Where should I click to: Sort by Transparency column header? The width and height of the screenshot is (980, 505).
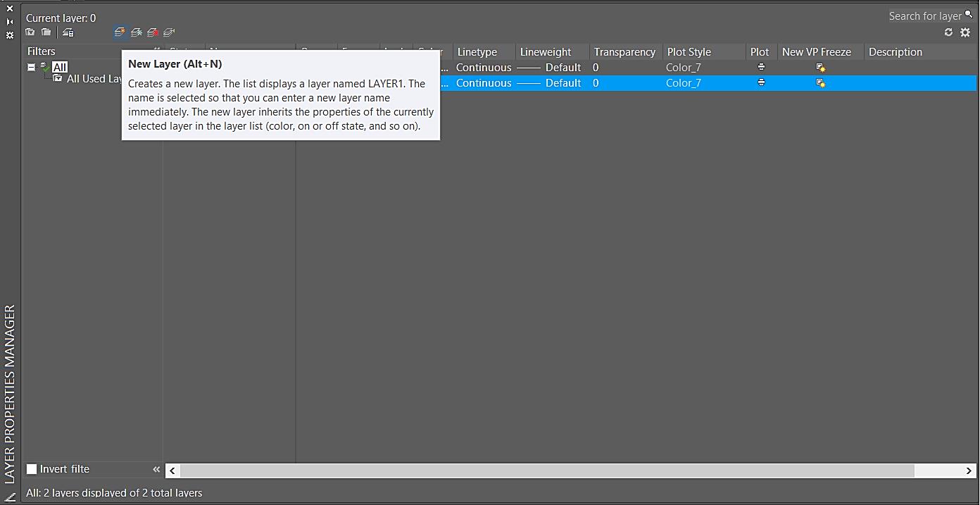pos(626,52)
